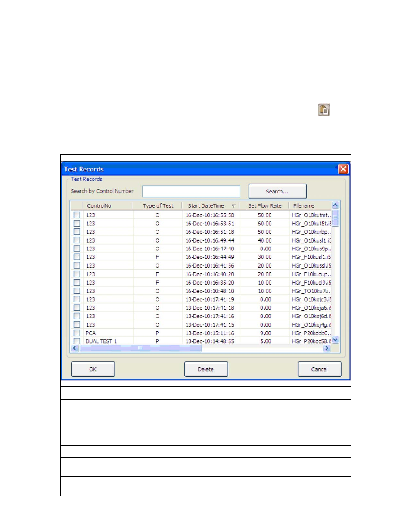The width and height of the screenshot is (411, 532).
Task: Check the record started 13-Dec-10 17:41:15
Action: [77, 324]
